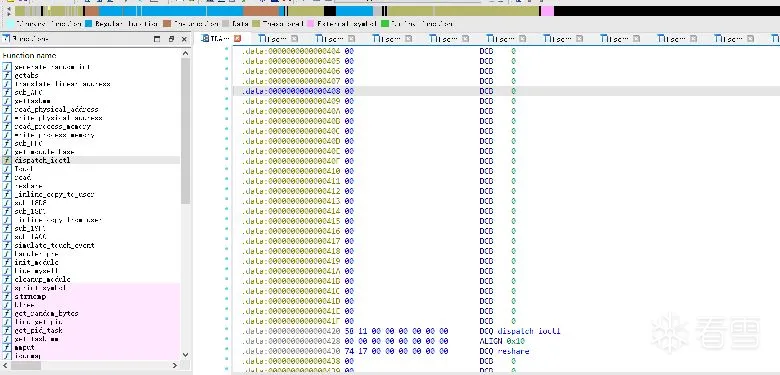Viewport: 780px width, 375px height.
Task: Select read_process_memory in the function list
Action: [52, 126]
